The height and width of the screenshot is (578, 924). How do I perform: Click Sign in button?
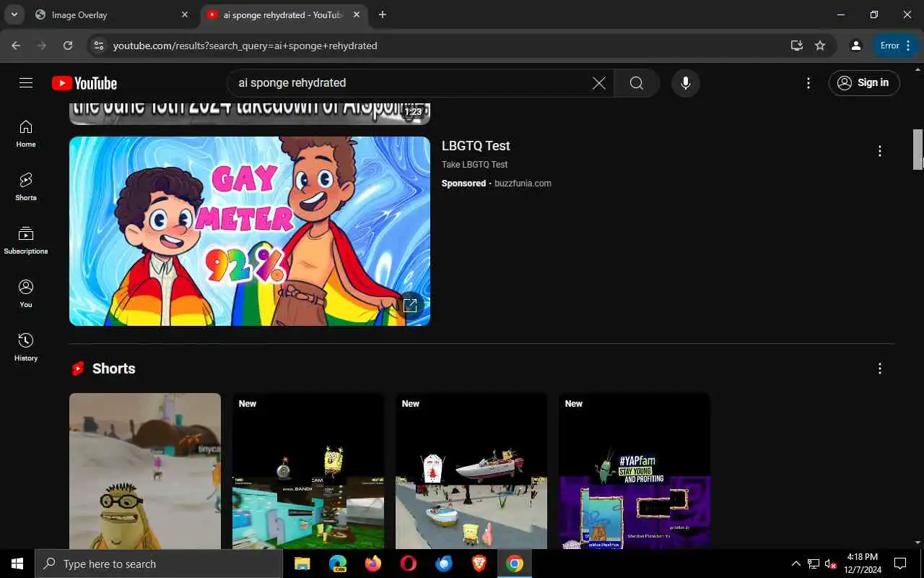(863, 83)
